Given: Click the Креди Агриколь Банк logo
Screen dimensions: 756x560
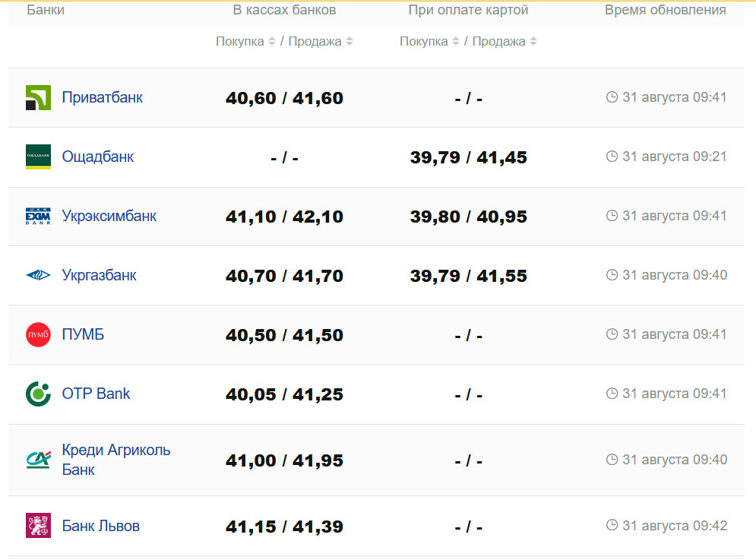Looking at the screenshot, I should 38,460.
